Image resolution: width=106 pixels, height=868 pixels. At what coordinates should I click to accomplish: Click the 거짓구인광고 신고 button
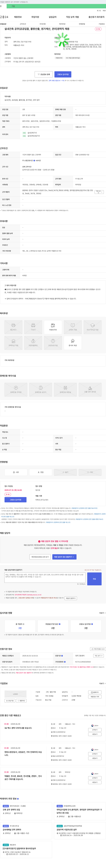(x=98, y=649)
